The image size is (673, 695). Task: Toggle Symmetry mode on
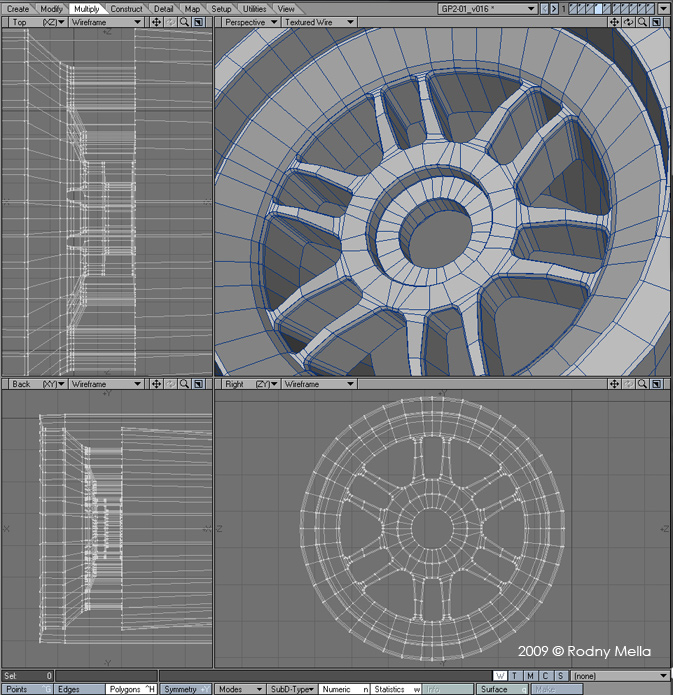(185, 689)
